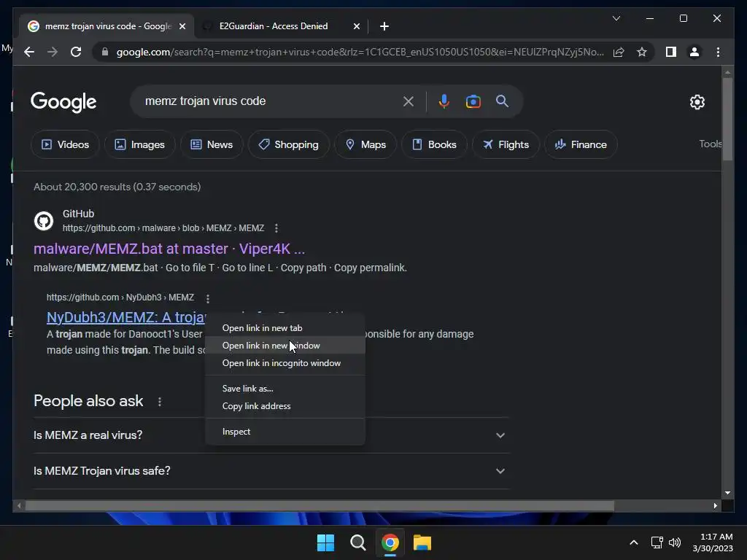This screenshot has height=560, width=747.
Task: Open the taskbar clock showing 1:17 AM
Action: (713, 542)
